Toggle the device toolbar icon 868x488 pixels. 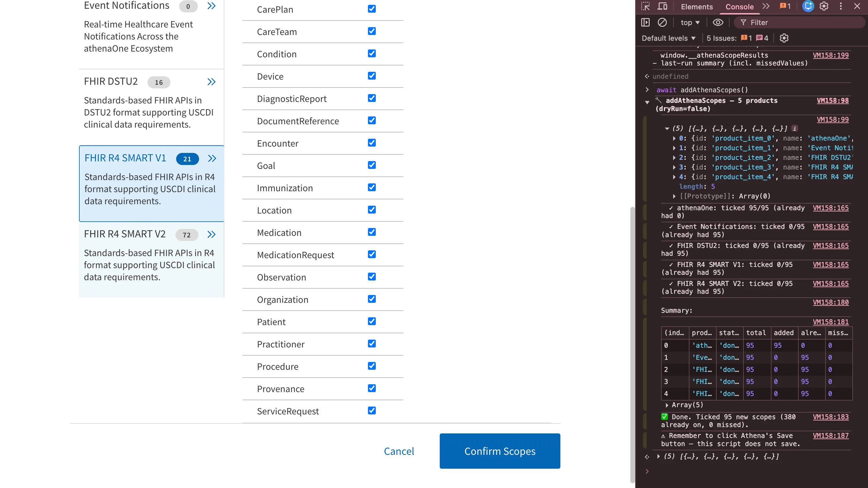click(662, 6)
